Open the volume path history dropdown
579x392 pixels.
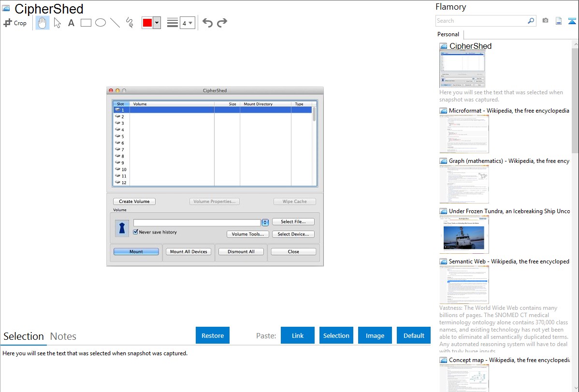click(265, 222)
